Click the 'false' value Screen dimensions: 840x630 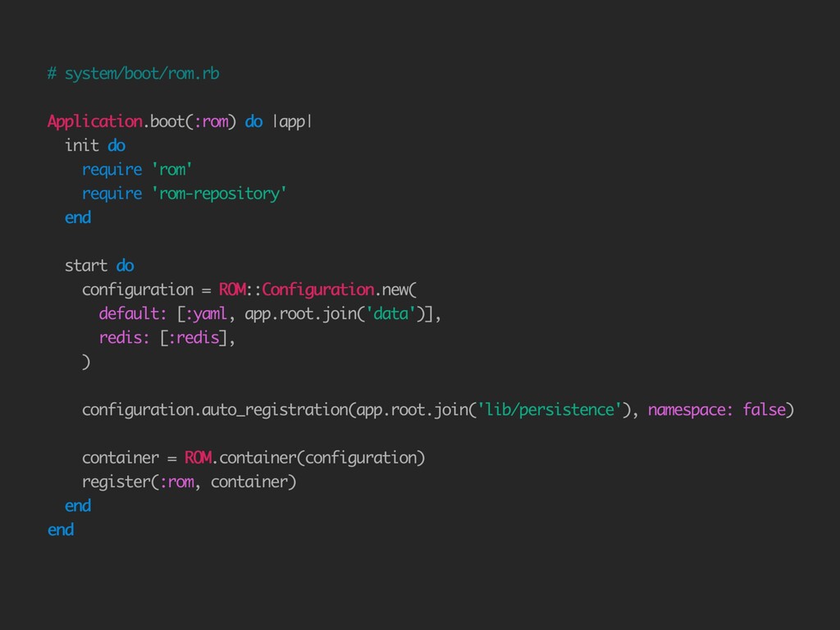(764, 410)
